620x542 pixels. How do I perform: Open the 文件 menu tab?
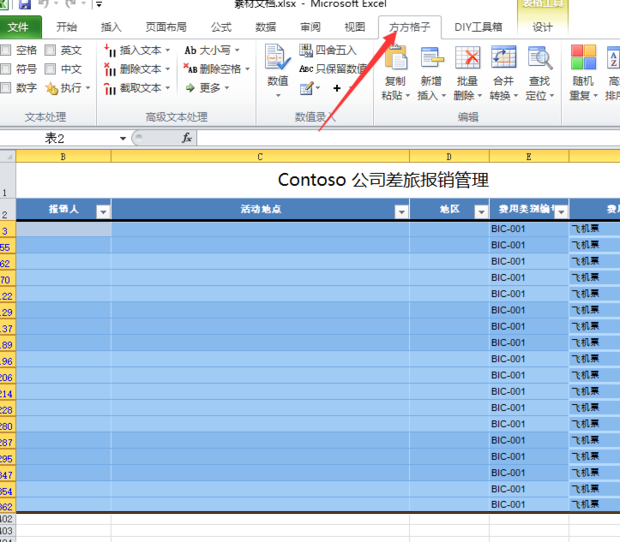[18, 27]
